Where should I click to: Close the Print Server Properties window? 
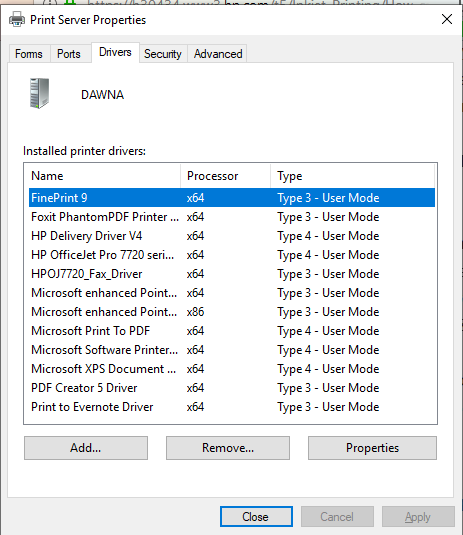(x=447, y=19)
